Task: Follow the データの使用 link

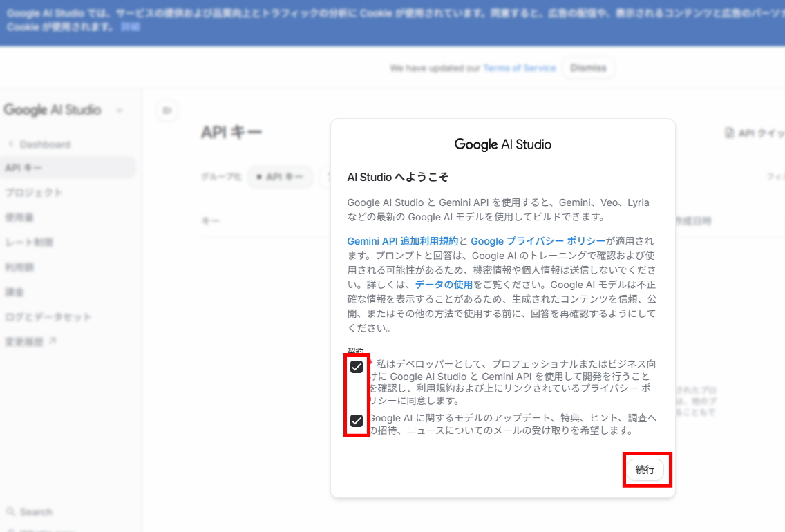Action: 444,285
